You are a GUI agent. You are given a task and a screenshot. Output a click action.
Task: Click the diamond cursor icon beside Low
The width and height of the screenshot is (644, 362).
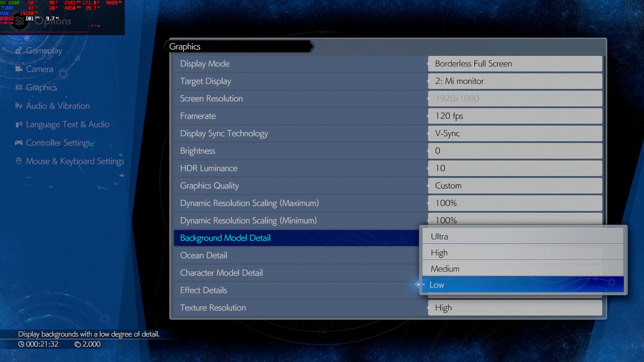[419, 285]
